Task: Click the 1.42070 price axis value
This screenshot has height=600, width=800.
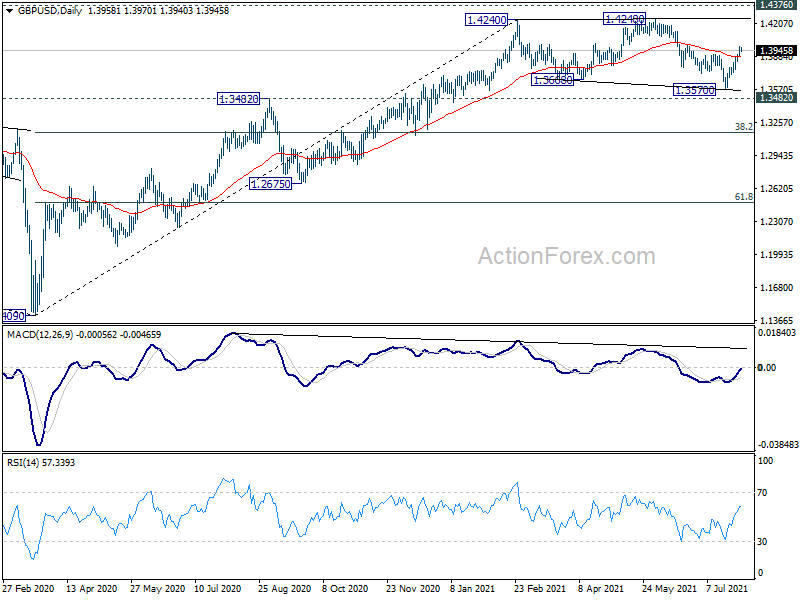Action: pyautogui.click(x=777, y=23)
